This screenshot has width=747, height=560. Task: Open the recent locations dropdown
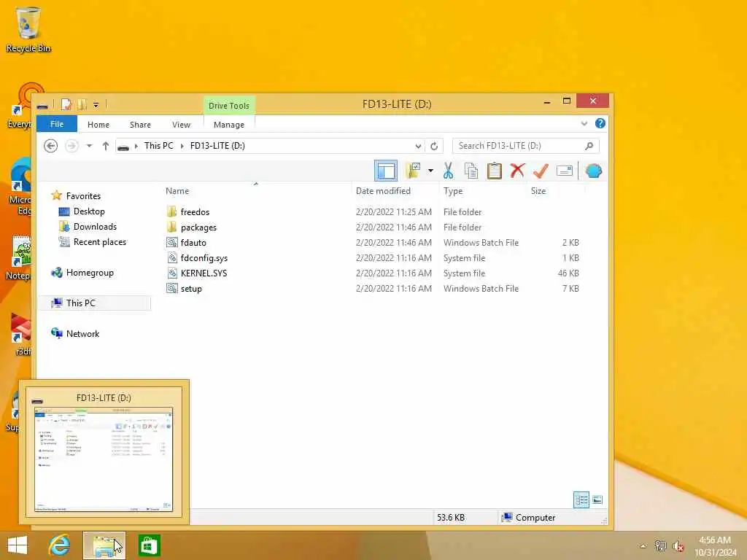[89, 146]
